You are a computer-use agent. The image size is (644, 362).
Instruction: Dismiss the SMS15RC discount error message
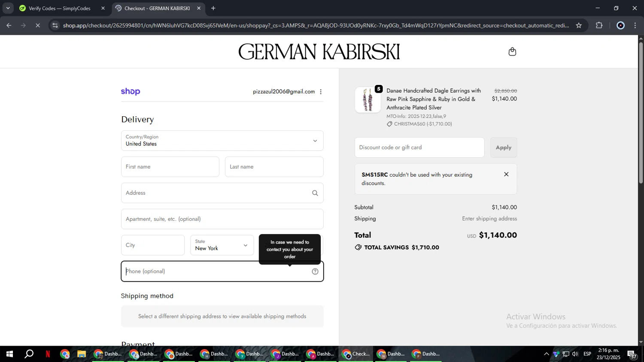(x=506, y=174)
